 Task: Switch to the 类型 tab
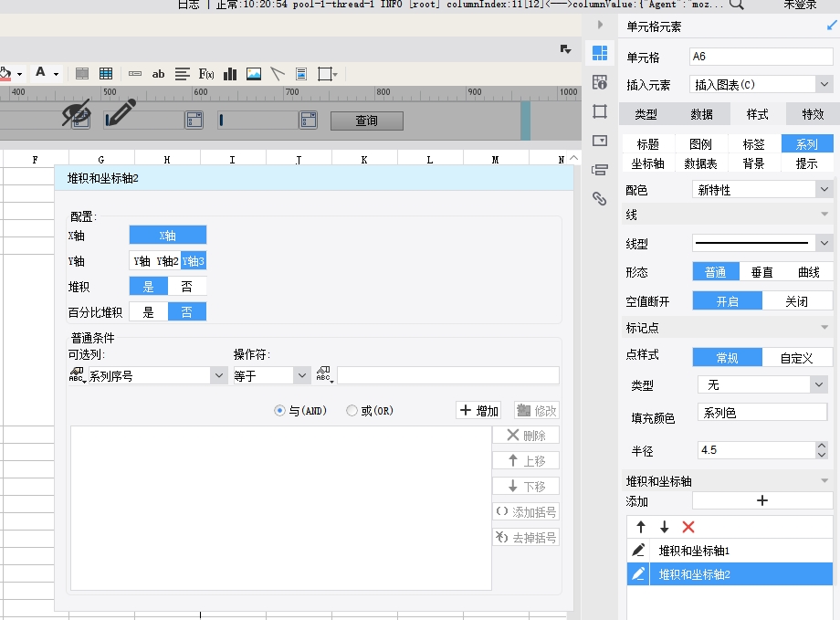[x=646, y=114]
